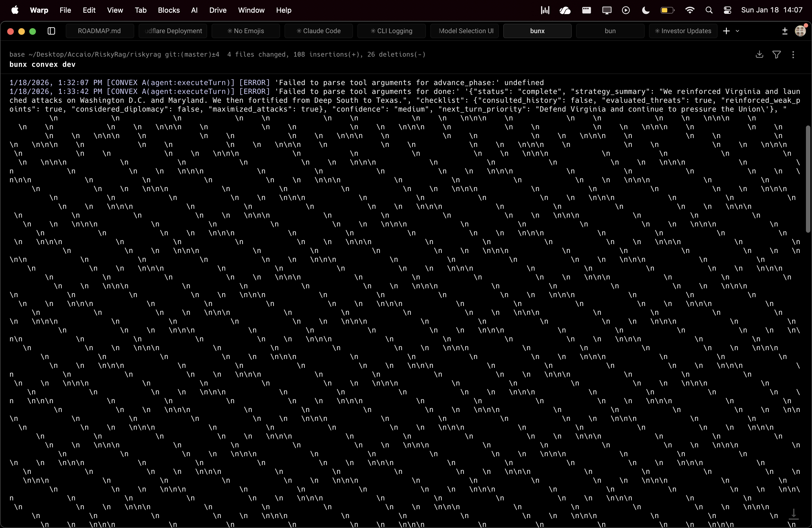This screenshot has width=812, height=528.
Task: Open the Blocks menu
Action: (168, 10)
